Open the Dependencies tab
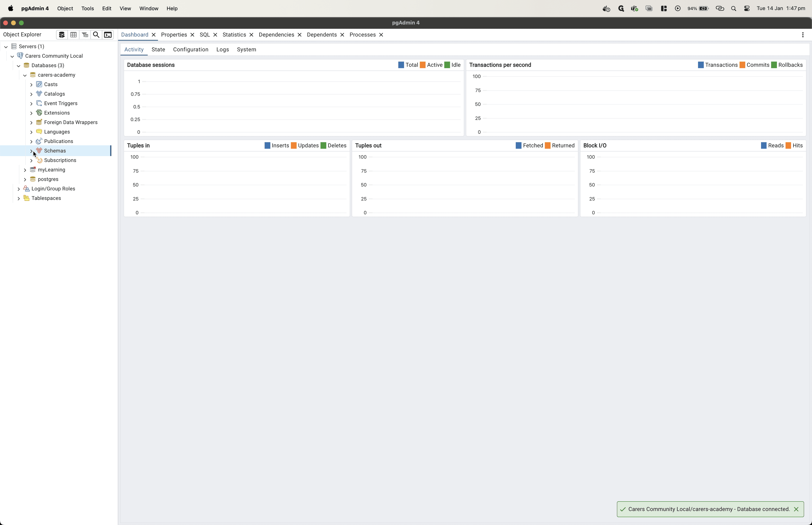This screenshot has width=812, height=525. pyautogui.click(x=276, y=35)
